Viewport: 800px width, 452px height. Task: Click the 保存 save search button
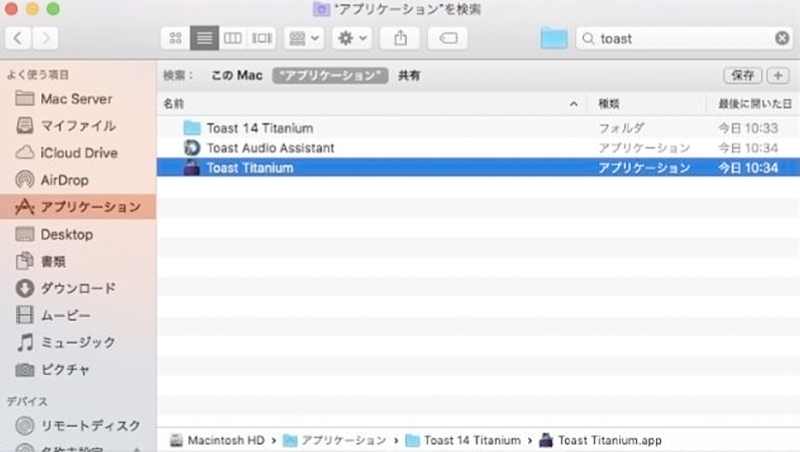(x=743, y=76)
